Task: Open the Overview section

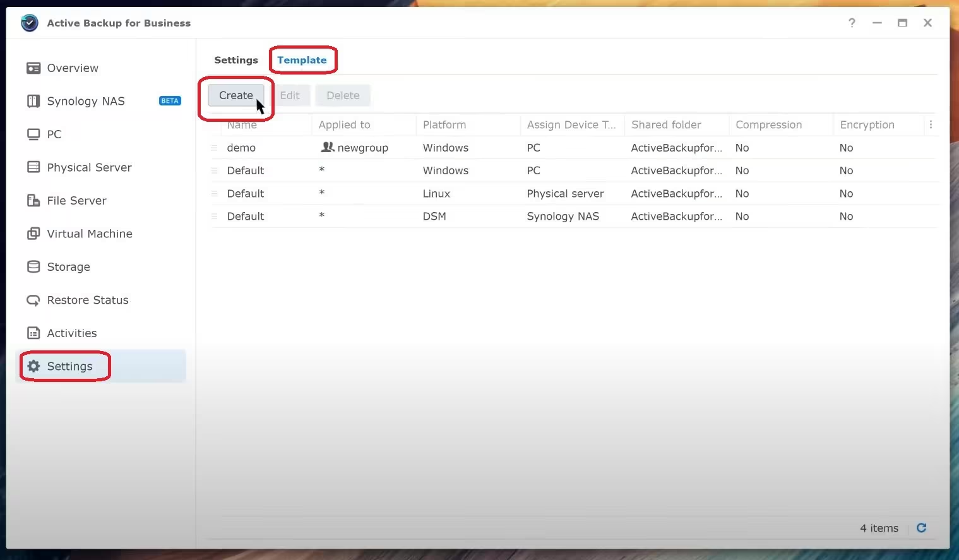Action: [73, 68]
